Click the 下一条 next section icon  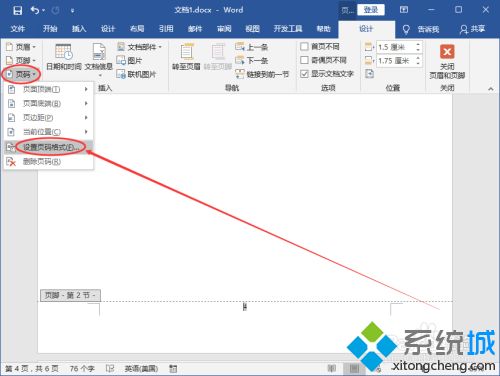point(240,60)
